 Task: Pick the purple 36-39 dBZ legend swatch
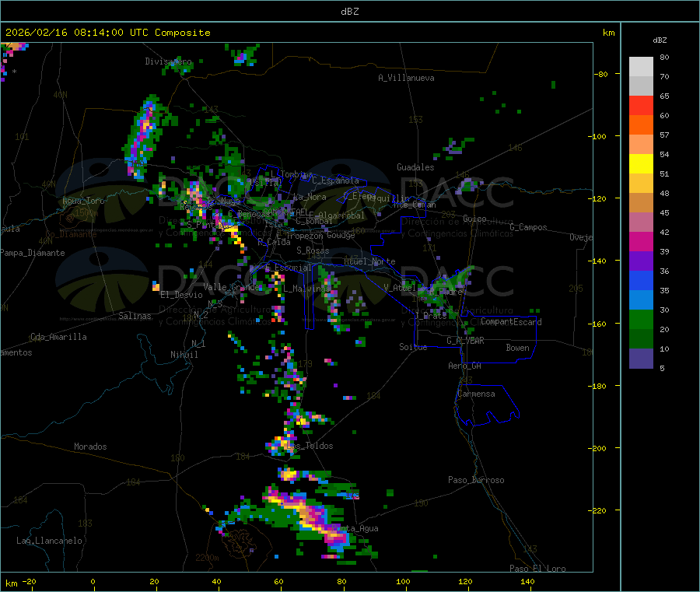(x=641, y=261)
